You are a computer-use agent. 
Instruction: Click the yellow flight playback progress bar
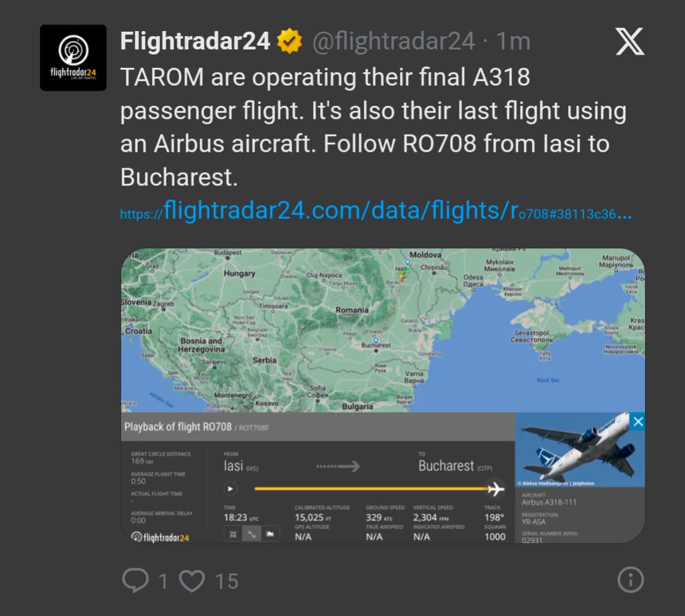click(x=368, y=488)
